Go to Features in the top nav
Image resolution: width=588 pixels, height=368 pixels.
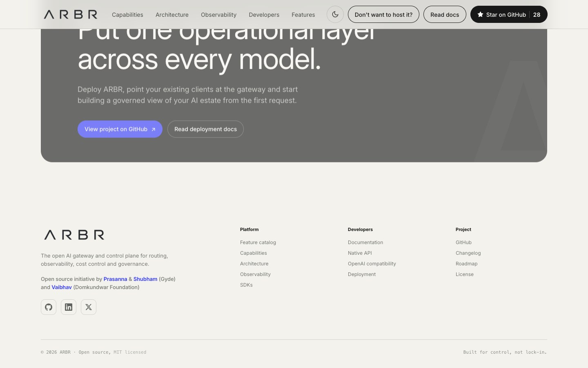(303, 15)
